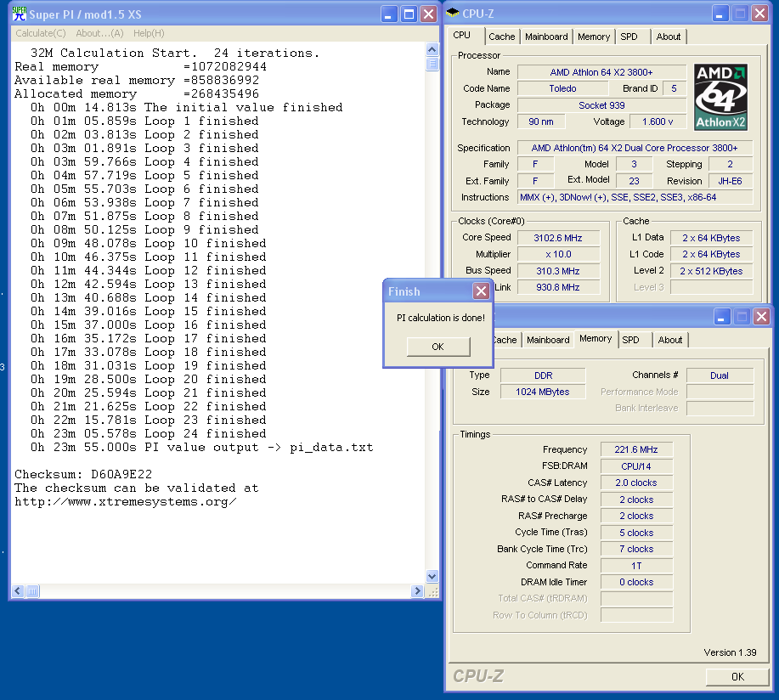Click the Instructions field MMX (+), 3DNow!
The image size is (779, 700).
(635, 197)
